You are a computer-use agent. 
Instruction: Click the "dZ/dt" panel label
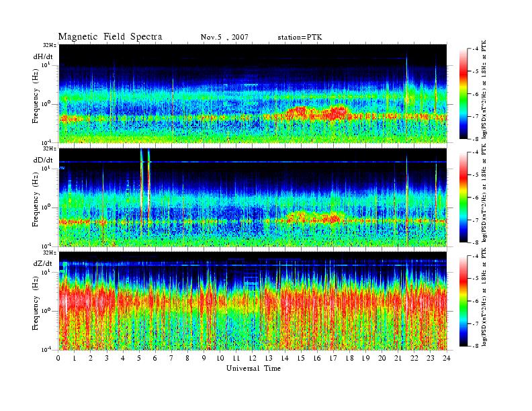[x=43, y=263]
